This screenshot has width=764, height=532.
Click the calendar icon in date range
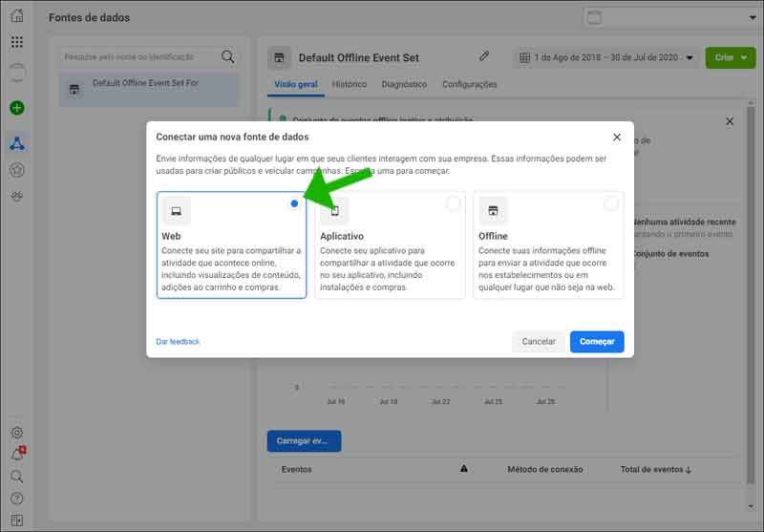tap(524, 57)
